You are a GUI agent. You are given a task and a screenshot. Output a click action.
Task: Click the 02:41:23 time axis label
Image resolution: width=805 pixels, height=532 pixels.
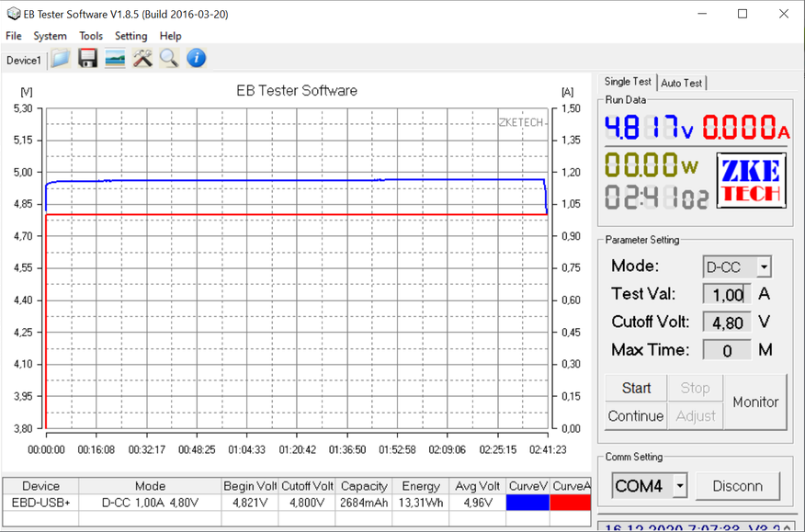click(x=548, y=450)
